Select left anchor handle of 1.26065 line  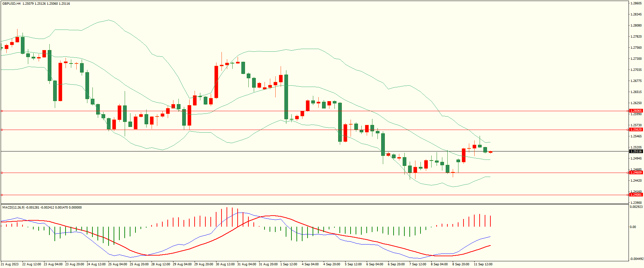[2, 111]
